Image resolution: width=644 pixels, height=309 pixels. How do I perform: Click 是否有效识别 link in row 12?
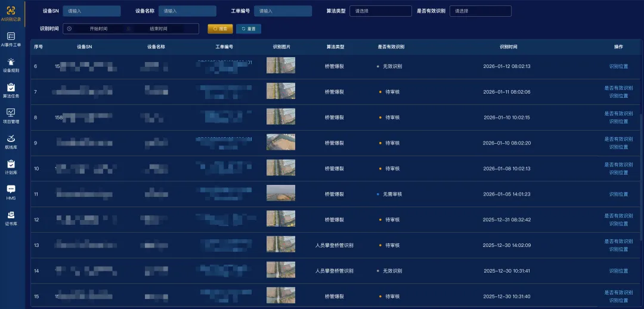618,216
